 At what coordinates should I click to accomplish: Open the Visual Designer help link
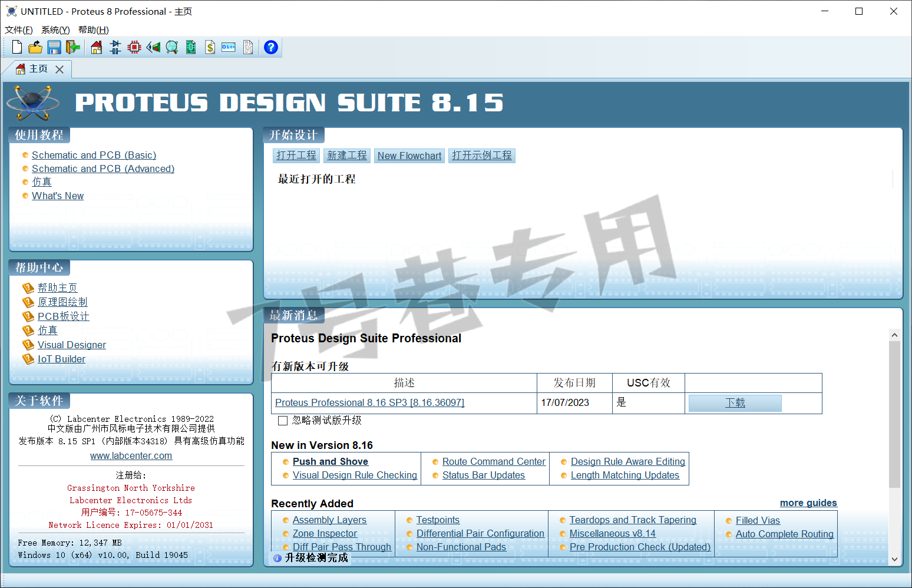pos(72,345)
